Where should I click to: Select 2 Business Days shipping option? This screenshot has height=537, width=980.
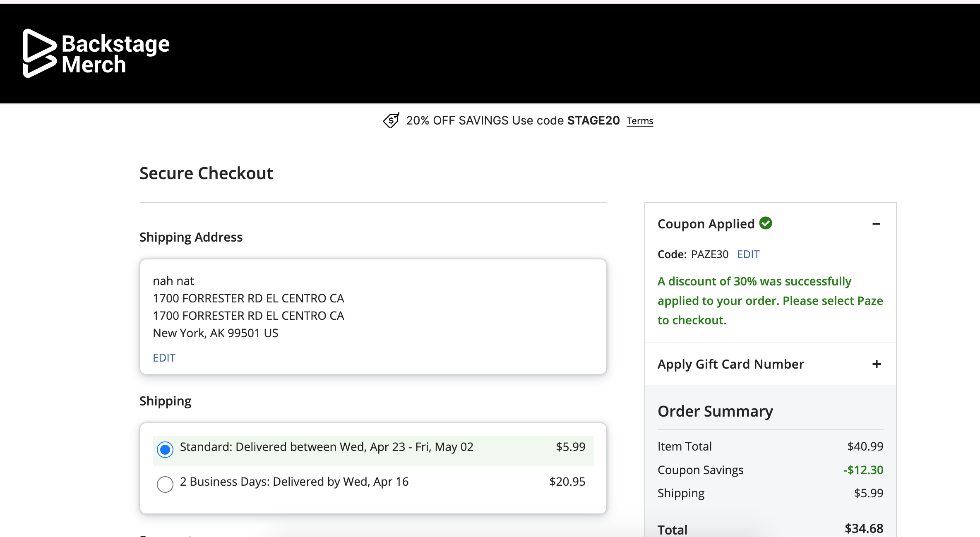(x=165, y=484)
